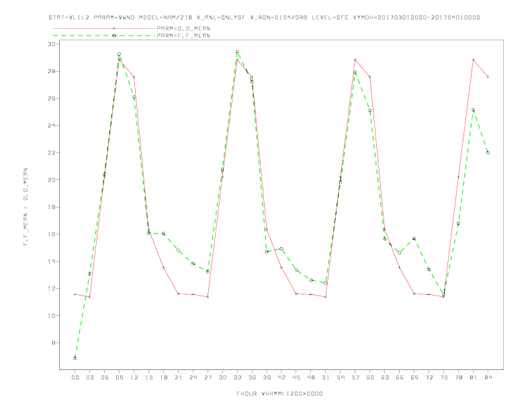Click the green circle data point at hour 18
Image resolution: width=532 pixels, height=411 pixels.
163,233
